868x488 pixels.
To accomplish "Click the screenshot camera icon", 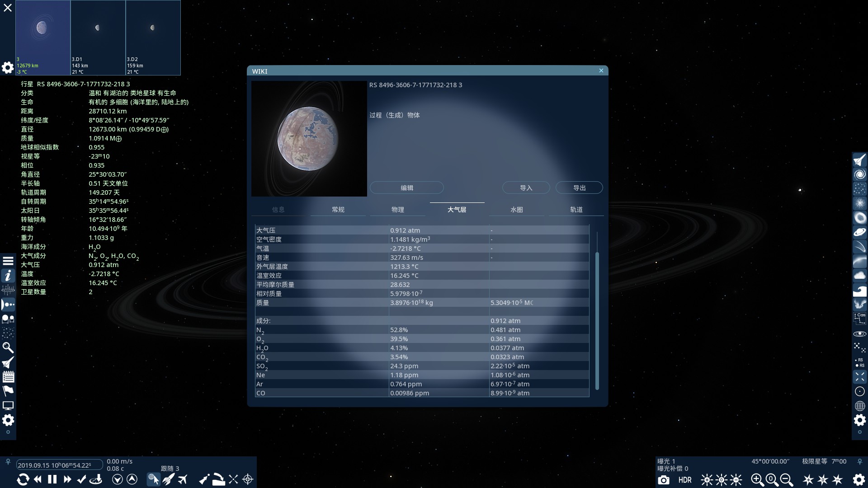I will (664, 480).
